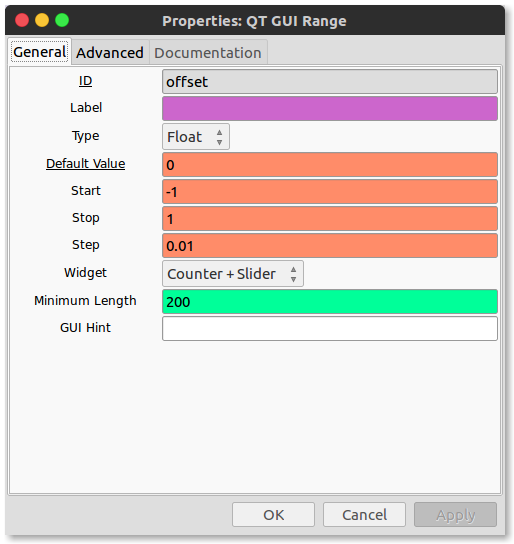Click the Widget dropdown up-down arrows
Screen dimensions: 514x544
293,274
